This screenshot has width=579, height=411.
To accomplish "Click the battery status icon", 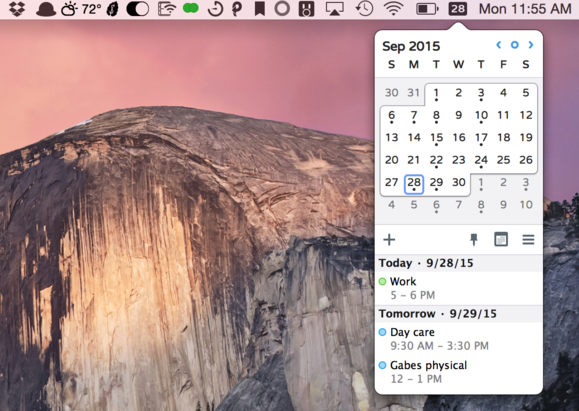I will [x=427, y=9].
